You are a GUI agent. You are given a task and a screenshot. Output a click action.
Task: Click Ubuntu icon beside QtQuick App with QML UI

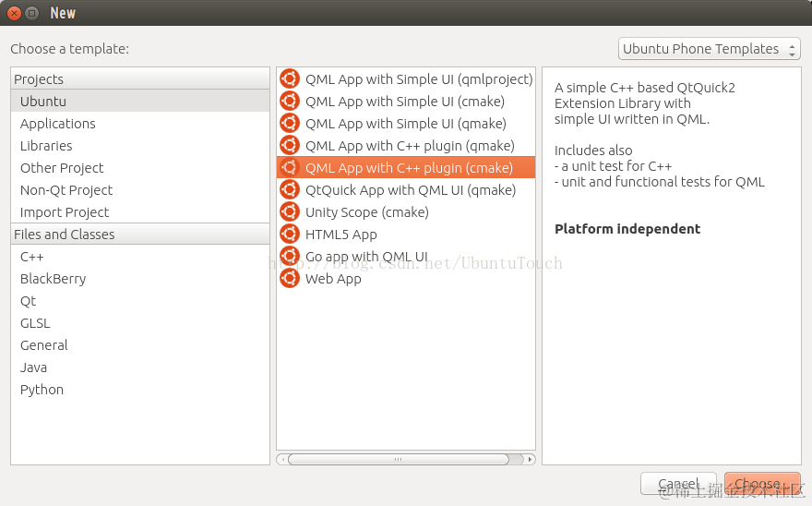tap(290, 190)
